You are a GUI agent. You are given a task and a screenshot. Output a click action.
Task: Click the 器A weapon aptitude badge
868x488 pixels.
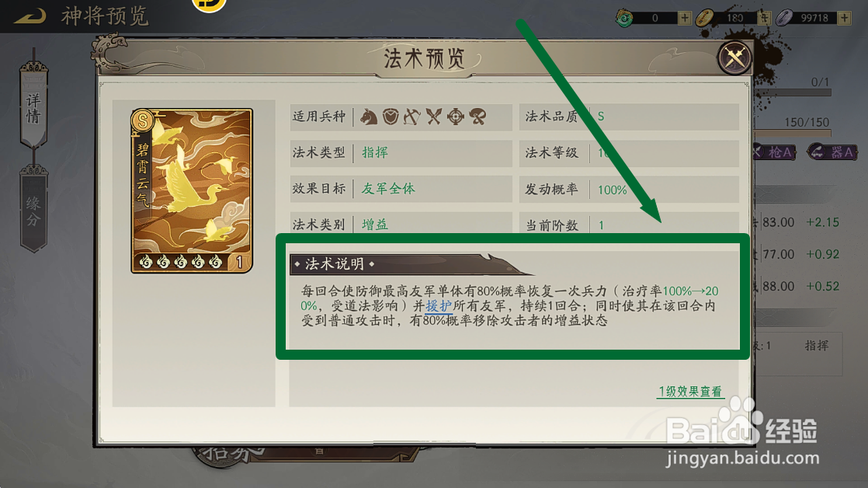832,152
